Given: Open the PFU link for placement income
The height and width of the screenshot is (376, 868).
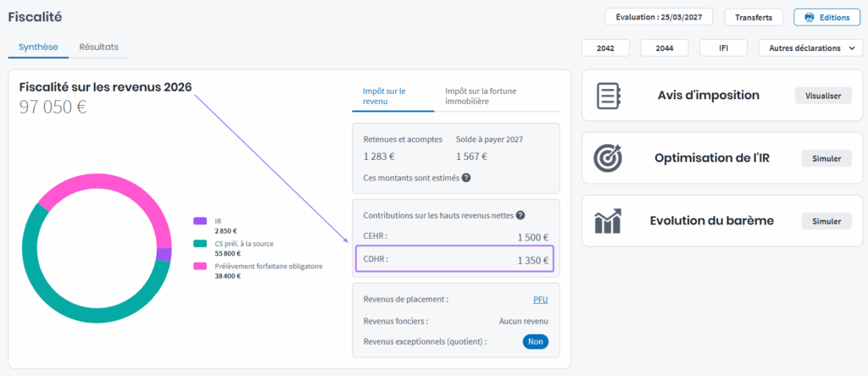Looking at the screenshot, I should pyautogui.click(x=540, y=300).
